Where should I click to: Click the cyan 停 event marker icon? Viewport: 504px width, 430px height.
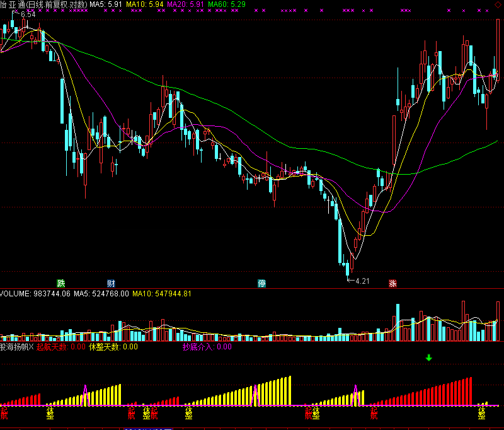point(261,283)
